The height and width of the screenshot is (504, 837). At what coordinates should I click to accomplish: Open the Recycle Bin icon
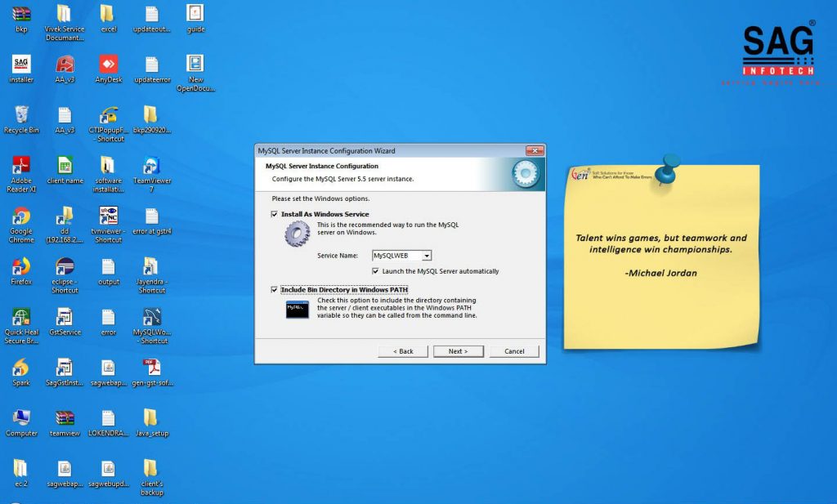click(x=21, y=115)
